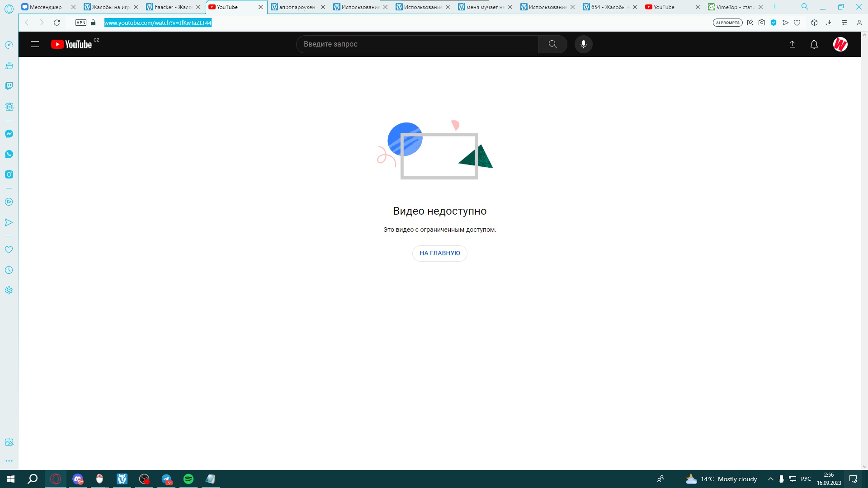
Task: Open Opera Easy Setup menu
Action: (844, 23)
